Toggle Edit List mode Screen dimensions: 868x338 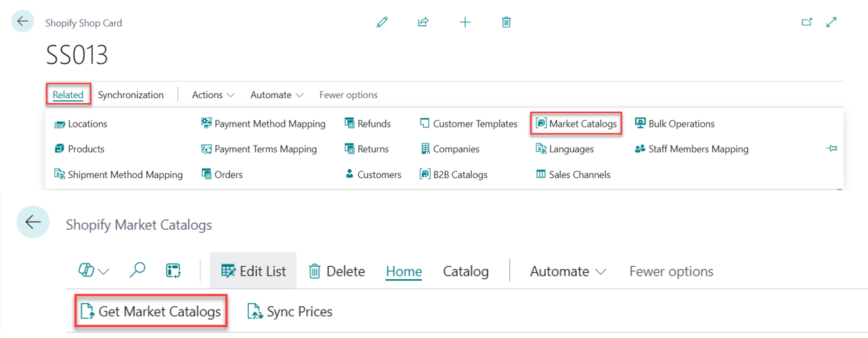point(254,272)
